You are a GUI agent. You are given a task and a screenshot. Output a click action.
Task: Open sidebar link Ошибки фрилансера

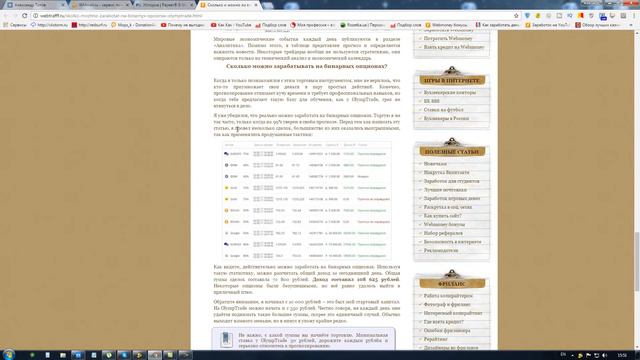447,330
